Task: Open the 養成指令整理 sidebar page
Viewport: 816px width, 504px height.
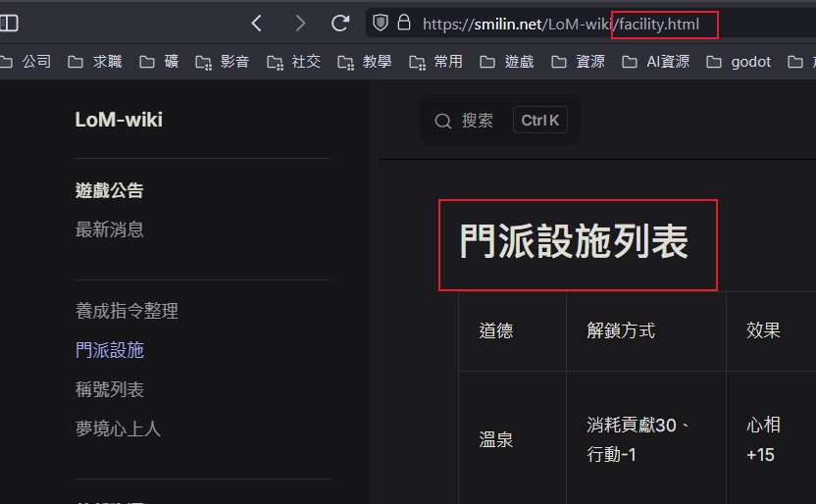Action: (x=127, y=311)
